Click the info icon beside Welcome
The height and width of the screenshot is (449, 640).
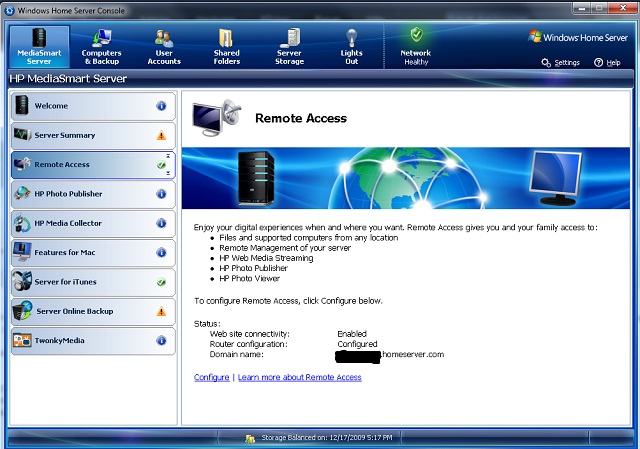tap(161, 106)
